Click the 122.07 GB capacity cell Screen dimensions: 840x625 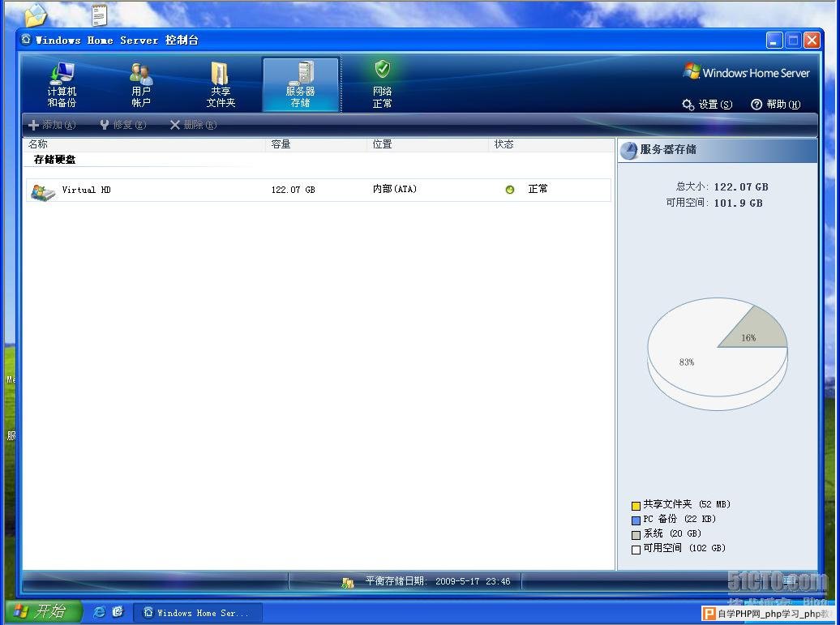[293, 190]
